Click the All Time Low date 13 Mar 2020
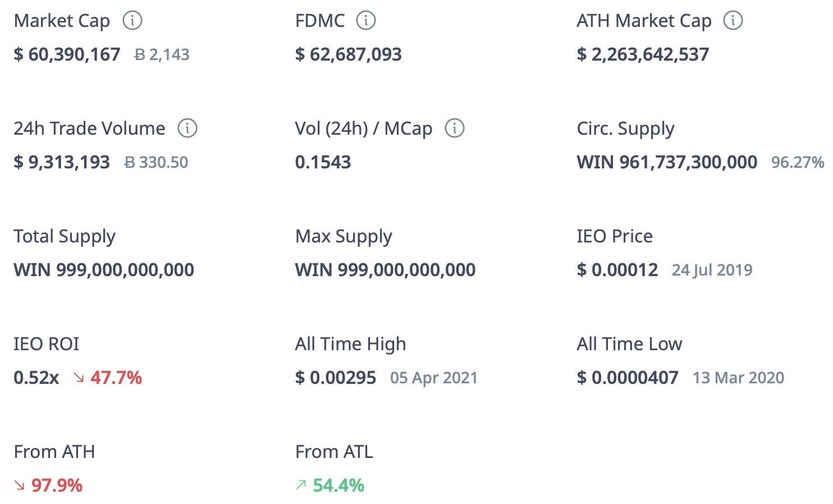Viewport: 833px width, 504px height. pos(738,378)
